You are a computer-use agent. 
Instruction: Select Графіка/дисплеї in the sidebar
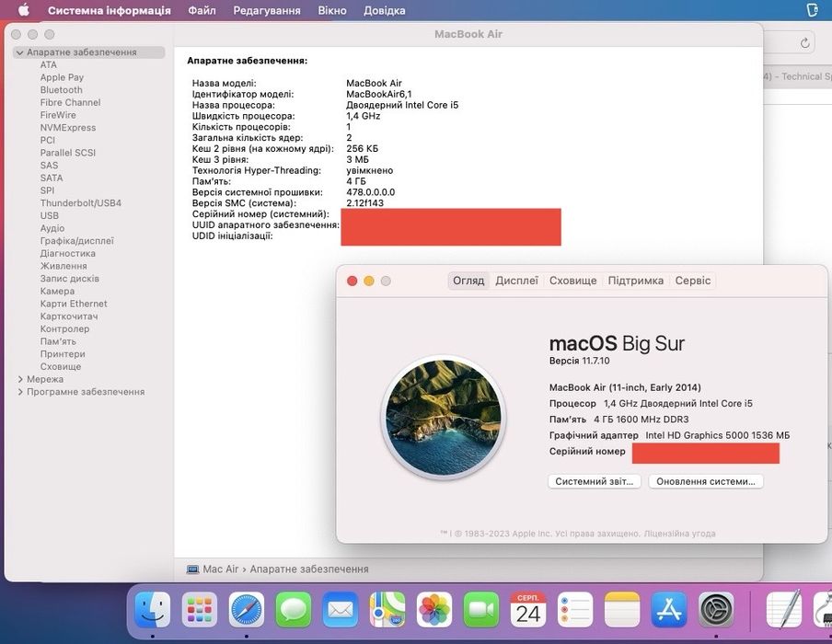pyautogui.click(x=77, y=241)
